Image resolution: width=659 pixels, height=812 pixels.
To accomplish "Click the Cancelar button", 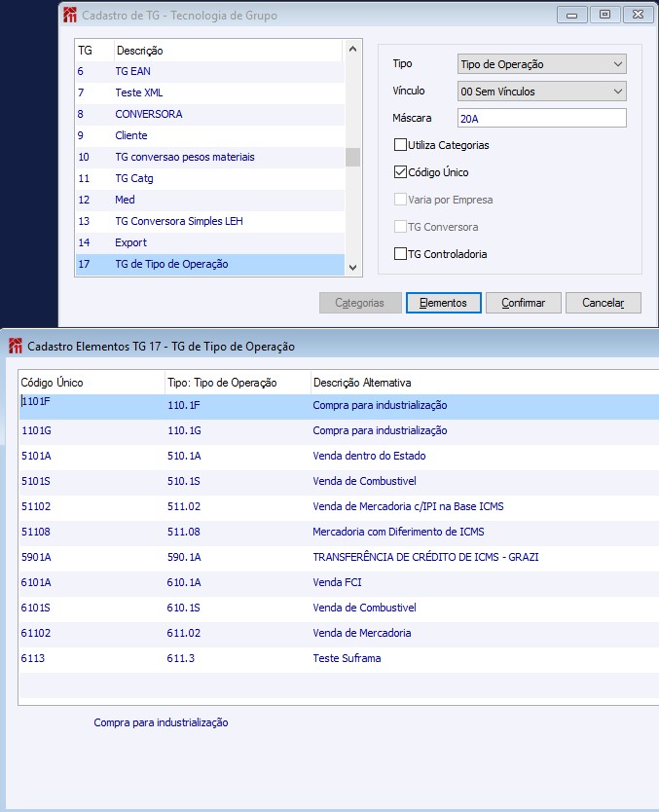I will [x=604, y=303].
